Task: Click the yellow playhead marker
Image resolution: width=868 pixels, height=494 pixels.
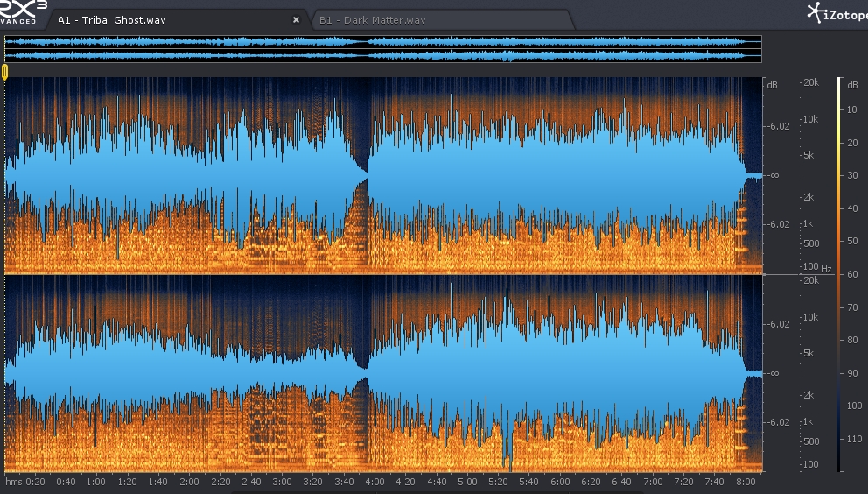Action: point(4,72)
